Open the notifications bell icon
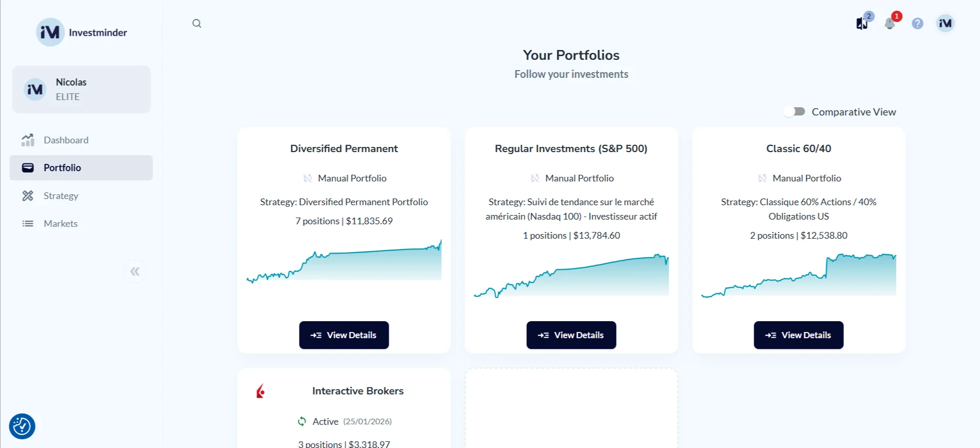 point(889,23)
